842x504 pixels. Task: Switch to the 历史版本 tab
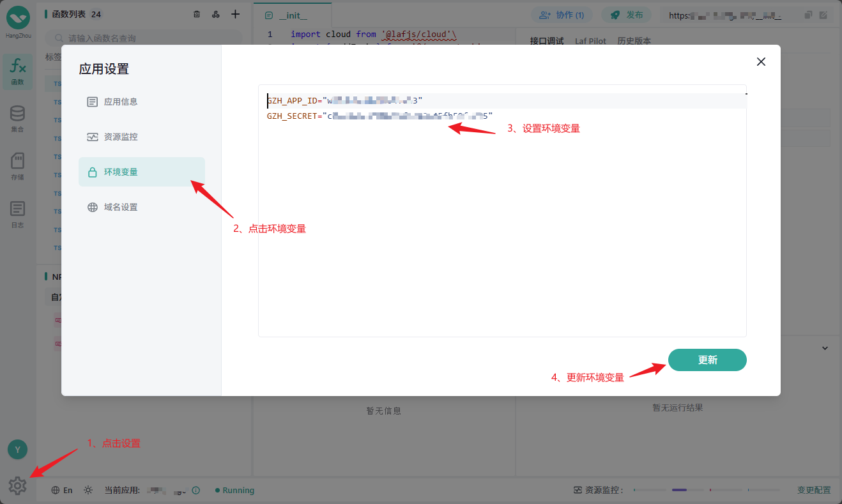634,41
